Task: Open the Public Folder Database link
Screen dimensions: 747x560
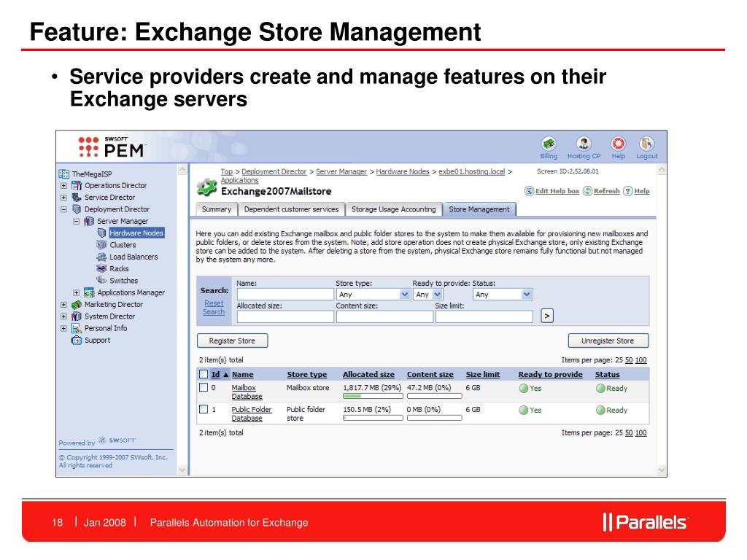Action: click(x=252, y=413)
